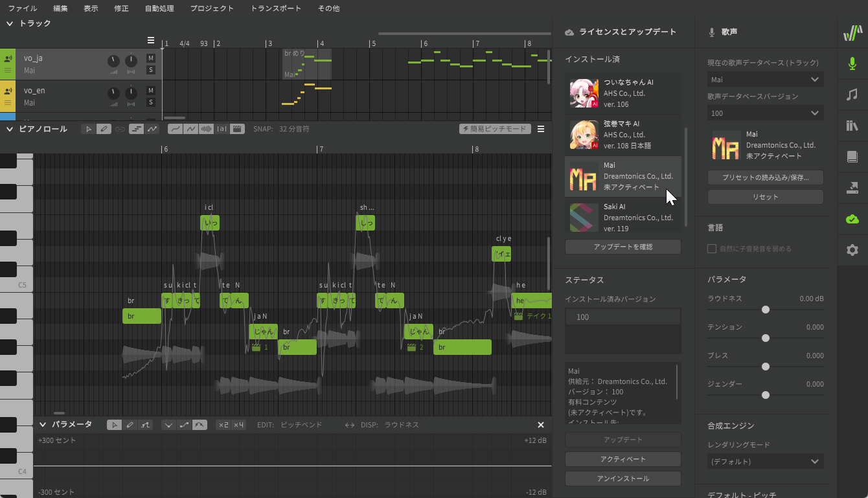
Task: Adjust the ジェンダー slider handle
Action: (766, 395)
